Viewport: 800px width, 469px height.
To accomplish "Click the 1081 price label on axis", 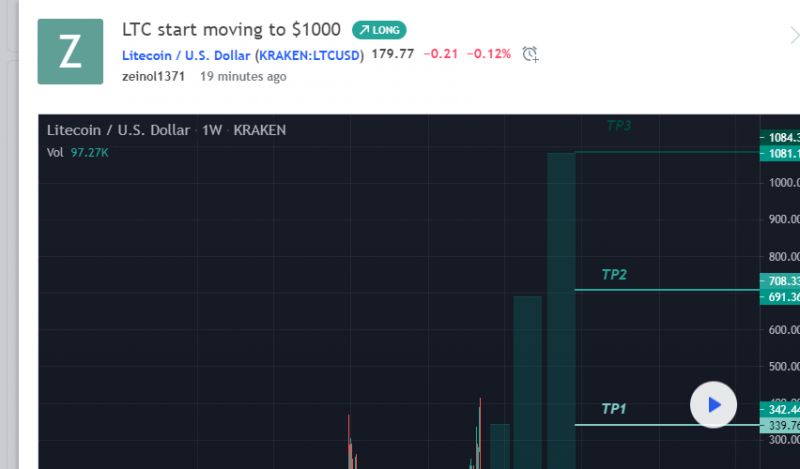I will (x=780, y=154).
